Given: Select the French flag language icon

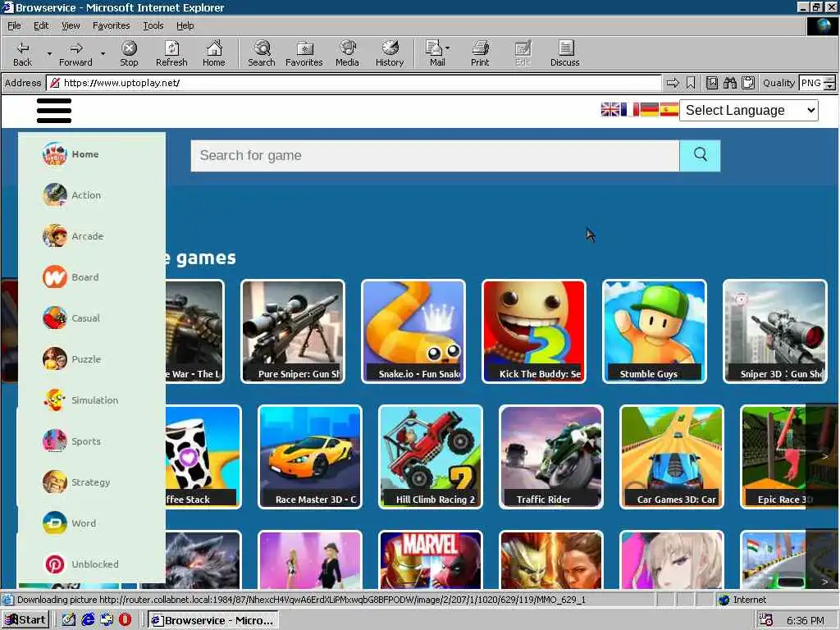Looking at the screenshot, I should pos(630,110).
